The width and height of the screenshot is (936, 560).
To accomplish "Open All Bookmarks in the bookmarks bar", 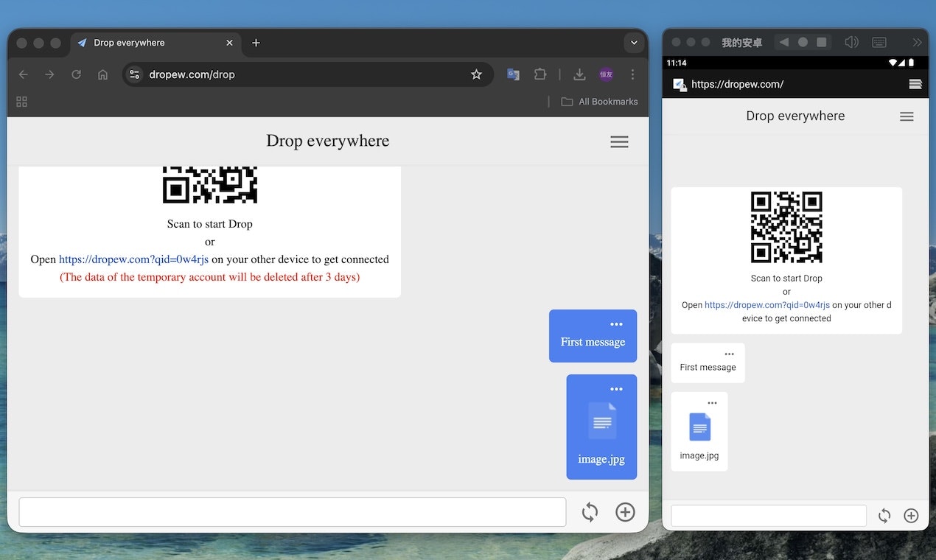I will tap(599, 101).
